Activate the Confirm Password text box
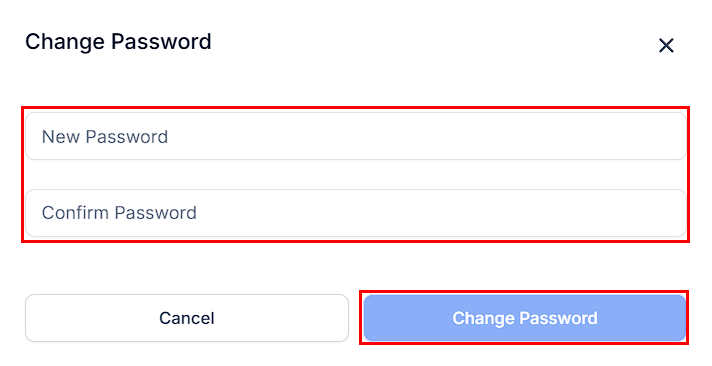 click(356, 213)
